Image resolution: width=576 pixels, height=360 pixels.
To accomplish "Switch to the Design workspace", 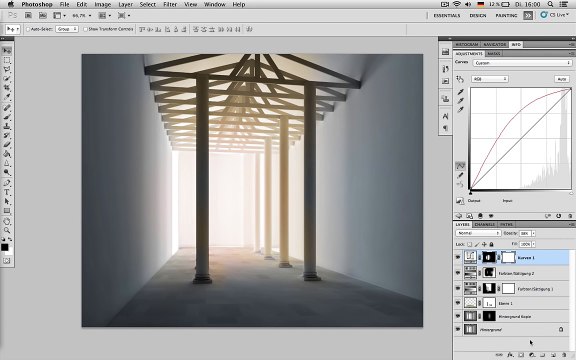I will coord(478,15).
